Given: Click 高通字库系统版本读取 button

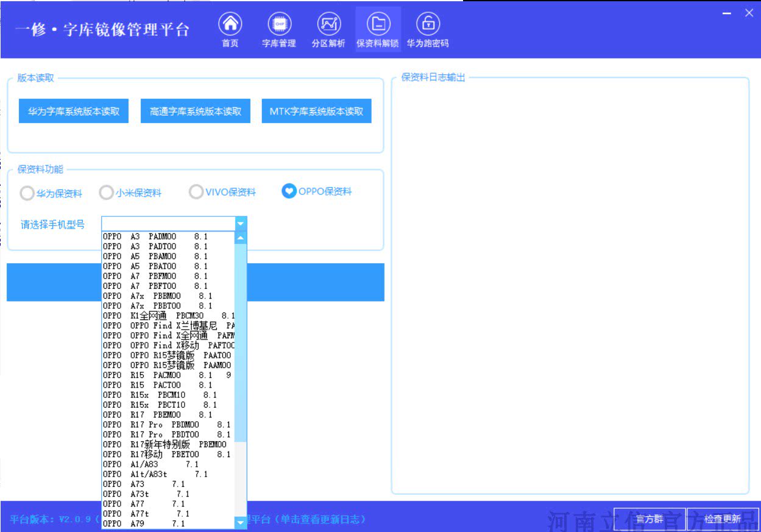Looking at the screenshot, I should click(x=196, y=112).
